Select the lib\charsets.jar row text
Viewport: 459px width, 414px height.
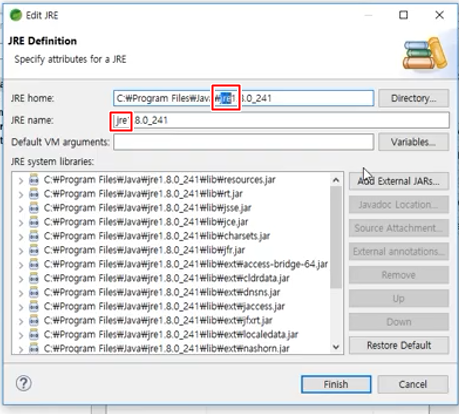coord(157,236)
